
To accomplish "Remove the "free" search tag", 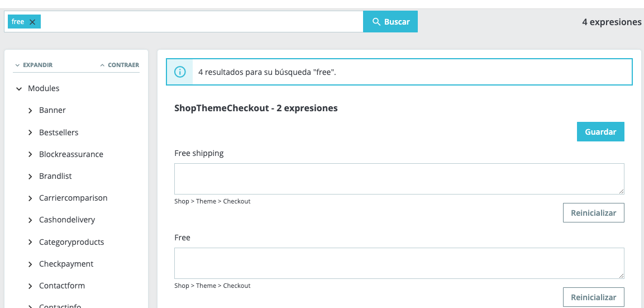I will (x=32, y=22).
